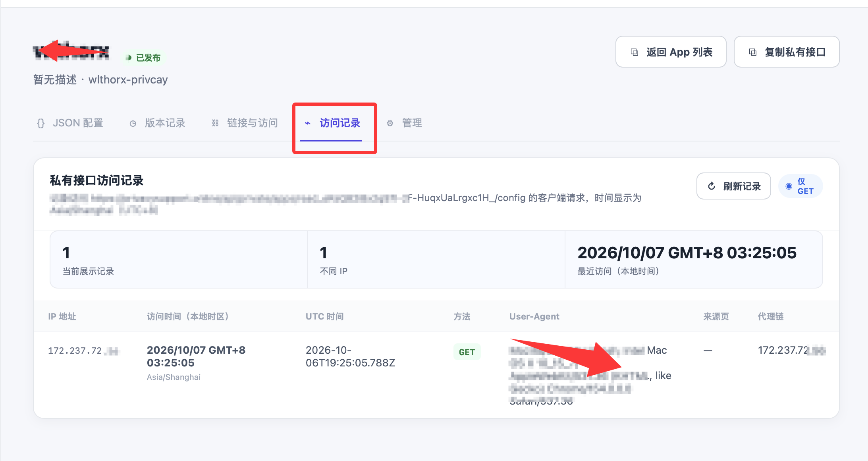Click the 私有接口访问记录 heading
The width and height of the screenshot is (868, 461).
point(96,180)
